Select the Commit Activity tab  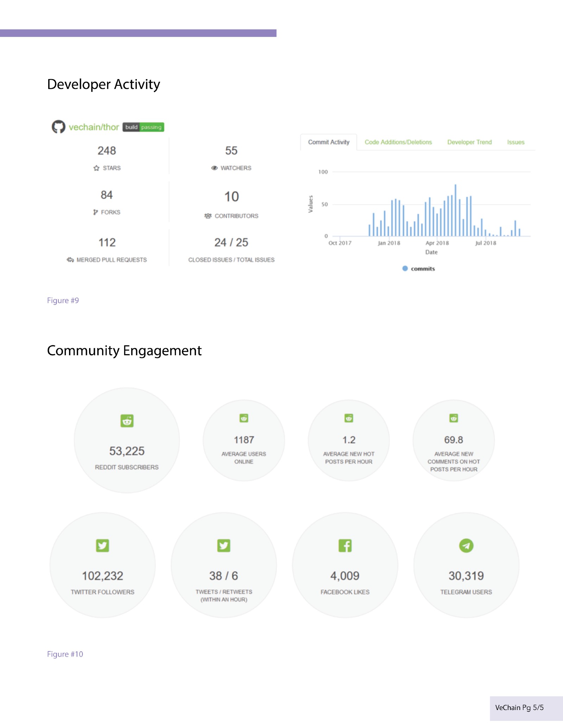click(x=329, y=142)
